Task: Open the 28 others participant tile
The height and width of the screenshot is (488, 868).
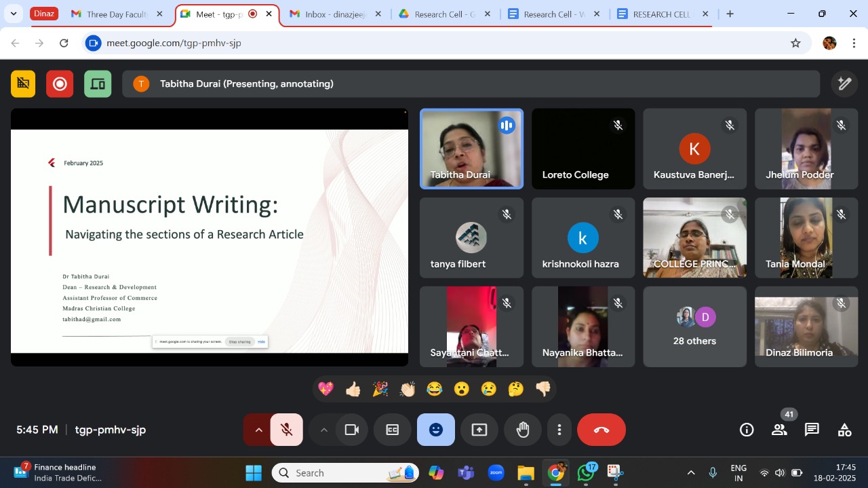Action: (694, 327)
